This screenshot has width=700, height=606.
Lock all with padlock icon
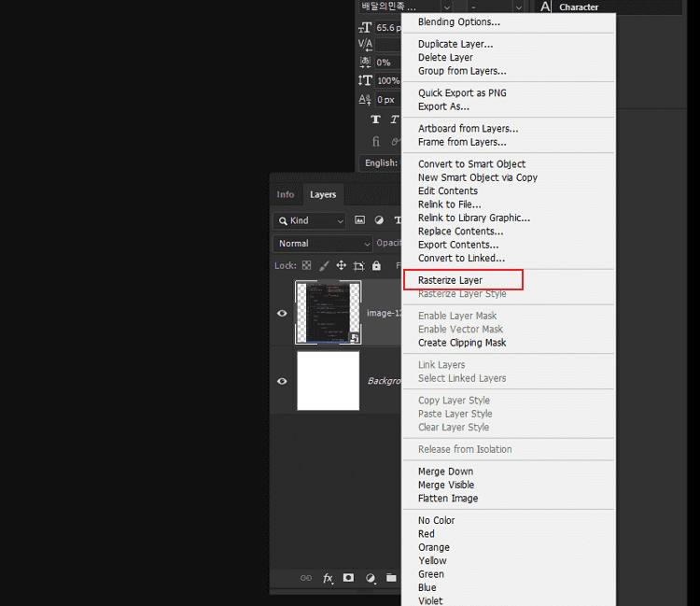pyautogui.click(x=376, y=266)
